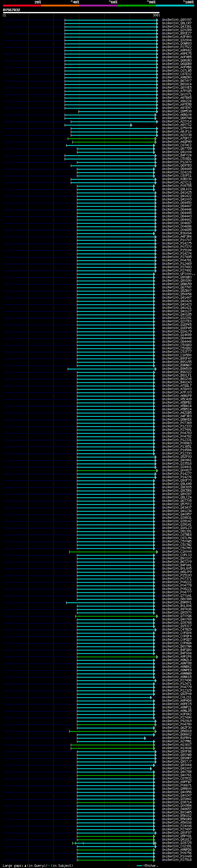
Task: Select label UniRef100_P08963
Action: click(177, 443)
